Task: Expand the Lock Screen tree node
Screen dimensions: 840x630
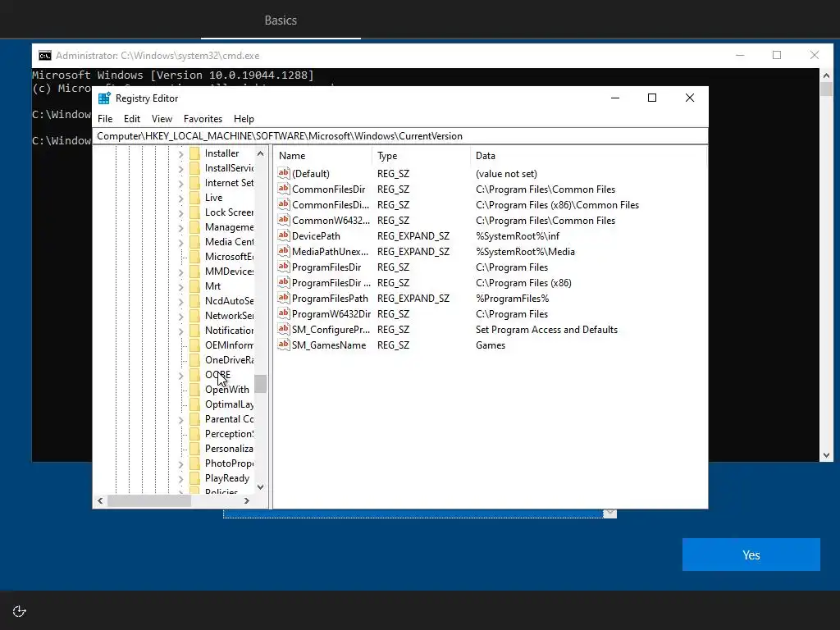Action: (x=181, y=213)
